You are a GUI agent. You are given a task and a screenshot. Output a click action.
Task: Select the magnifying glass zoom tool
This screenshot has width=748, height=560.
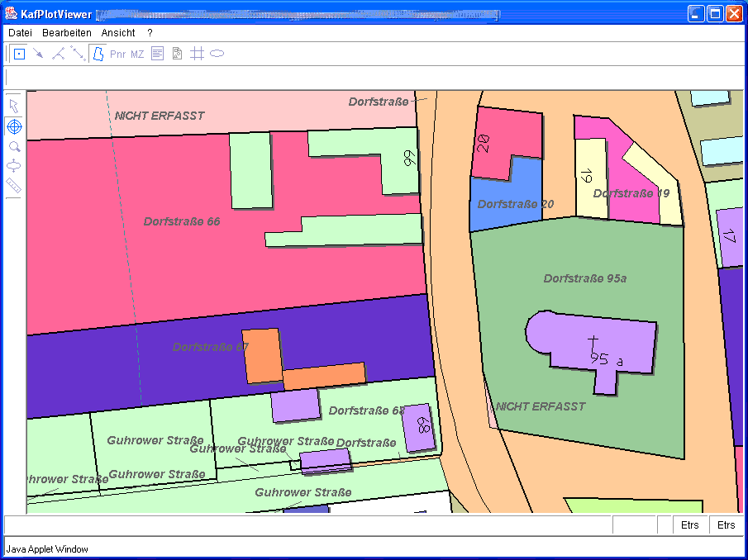[14, 146]
